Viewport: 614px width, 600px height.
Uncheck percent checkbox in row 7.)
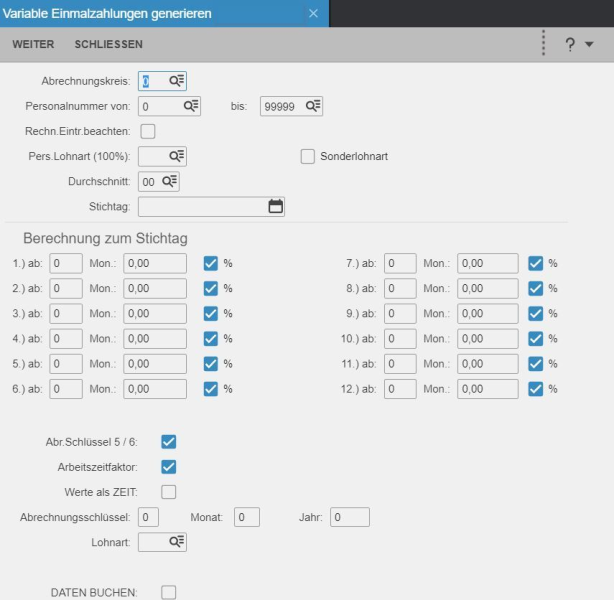[x=536, y=263]
